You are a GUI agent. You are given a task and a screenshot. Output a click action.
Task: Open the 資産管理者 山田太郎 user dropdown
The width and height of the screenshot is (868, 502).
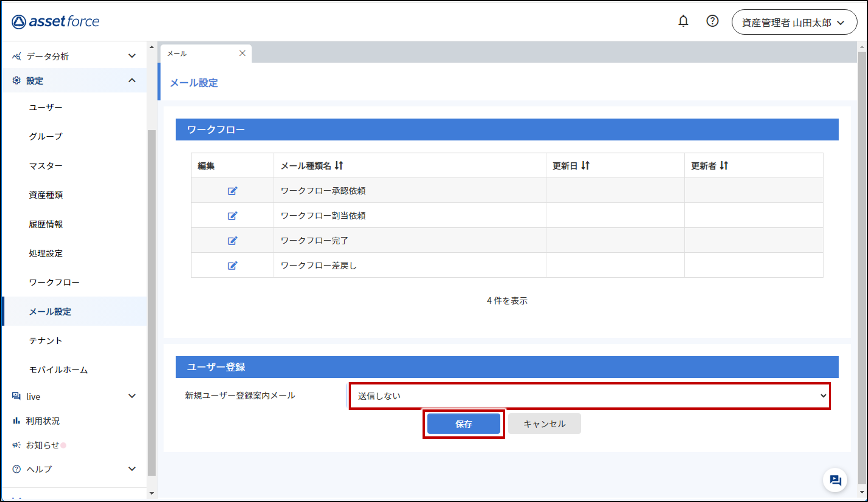[794, 22]
